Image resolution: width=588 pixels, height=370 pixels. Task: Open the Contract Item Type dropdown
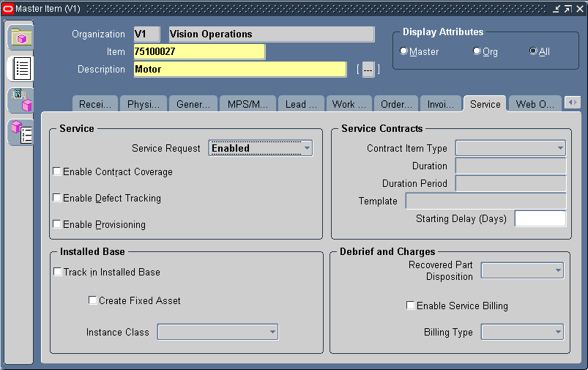click(510, 148)
